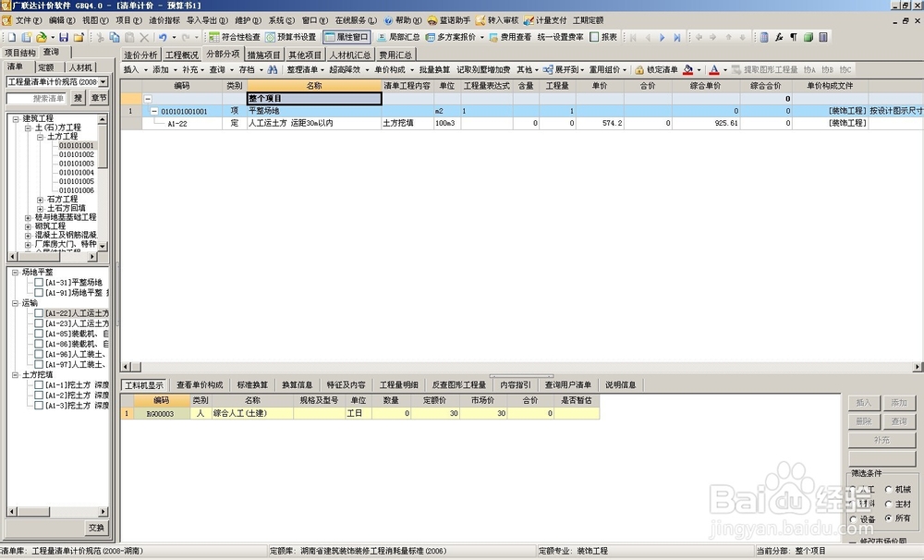Open 报表 reports
924x560 pixels.
(x=603, y=37)
